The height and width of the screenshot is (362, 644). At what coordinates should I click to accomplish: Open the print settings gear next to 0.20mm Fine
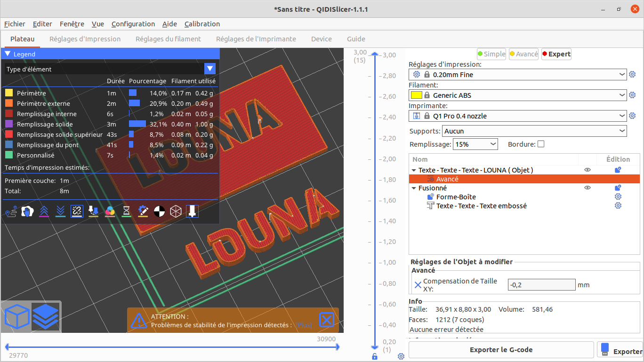[632, 74]
